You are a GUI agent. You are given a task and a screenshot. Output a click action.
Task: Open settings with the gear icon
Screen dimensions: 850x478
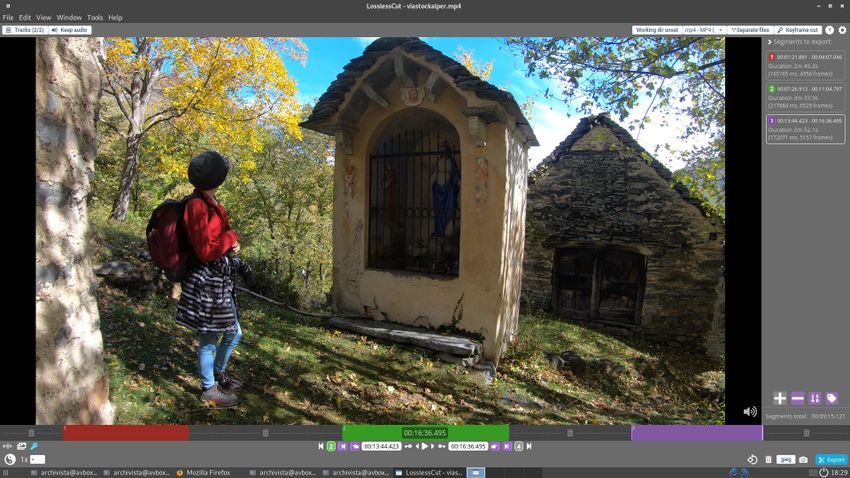[x=842, y=30]
